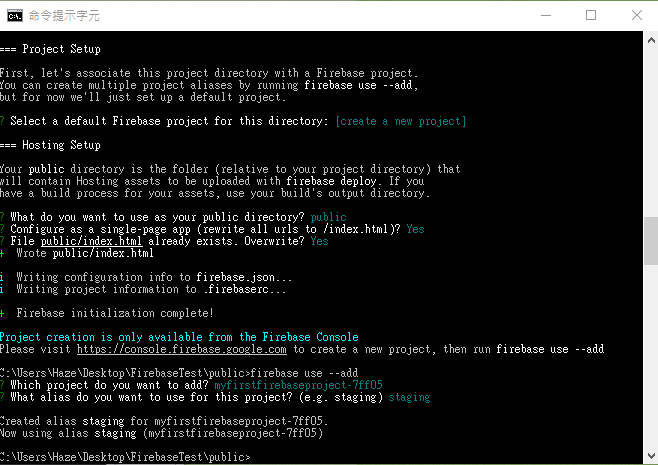The image size is (658, 465).
Task: Click the scrollbar up arrow
Action: pos(651,40)
